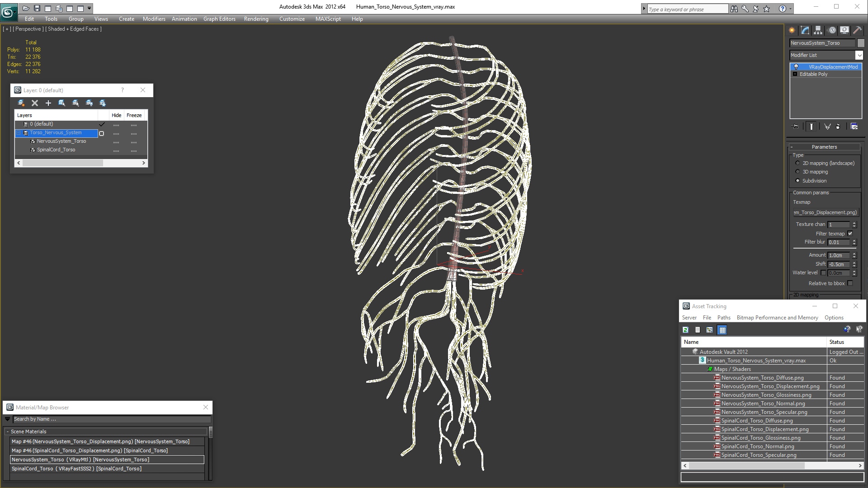Image resolution: width=868 pixels, height=488 pixels.
Task: Click Torso_Nervous_System layer current-layer box
Action: pyautogui.click(x=102, y=133)
